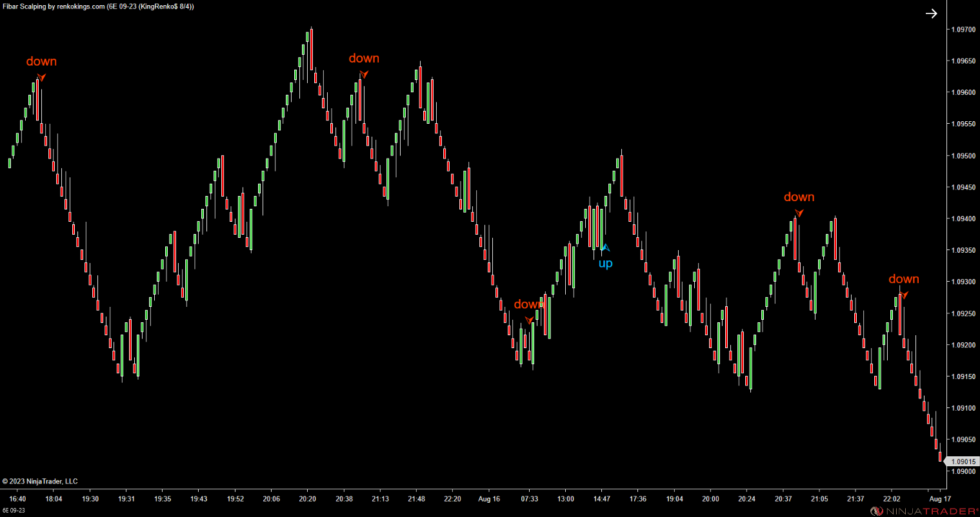
Task: Click the 'Aug 16' session divider label
Action: click(489, 498)
